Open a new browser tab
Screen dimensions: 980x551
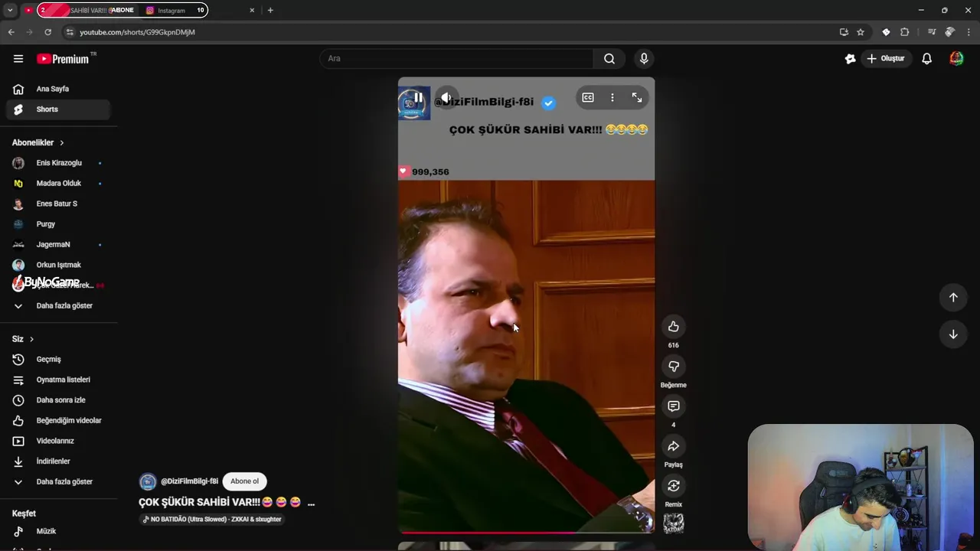(x=270, y=10)
